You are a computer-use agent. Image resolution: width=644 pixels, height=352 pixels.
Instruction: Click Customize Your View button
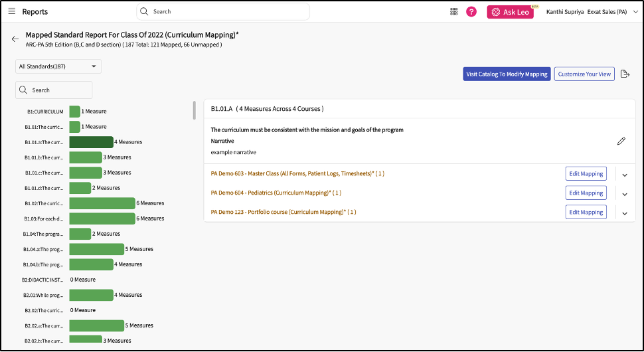pos(584,74)
